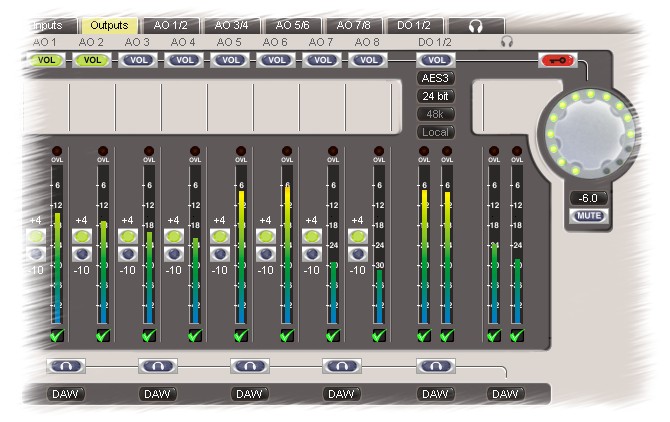Select -10 blue LED level on AO 2
Screen dimensions: 670x422
point(82,254)
